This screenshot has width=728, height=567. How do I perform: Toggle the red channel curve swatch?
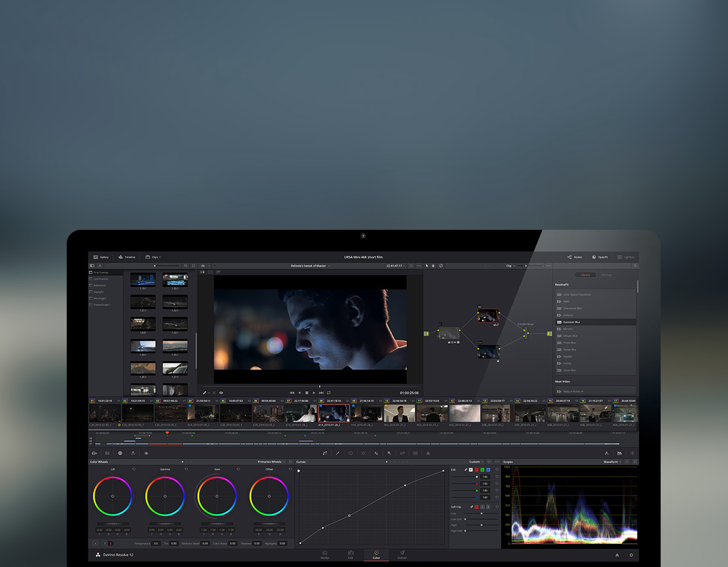tap(476, 469)
